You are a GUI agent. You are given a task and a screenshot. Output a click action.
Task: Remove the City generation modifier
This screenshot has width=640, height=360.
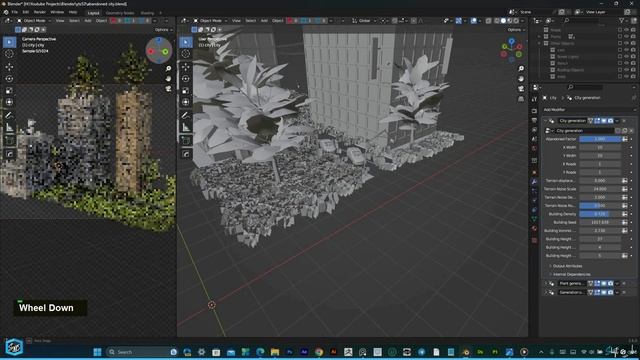tap(624, 121)
